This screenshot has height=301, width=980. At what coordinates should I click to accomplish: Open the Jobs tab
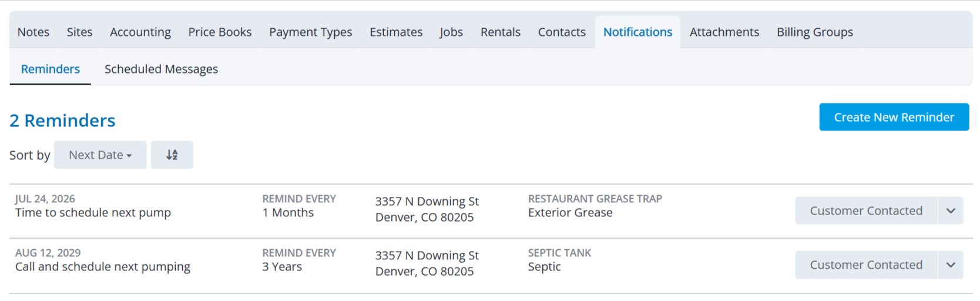(x=451, y=32)
